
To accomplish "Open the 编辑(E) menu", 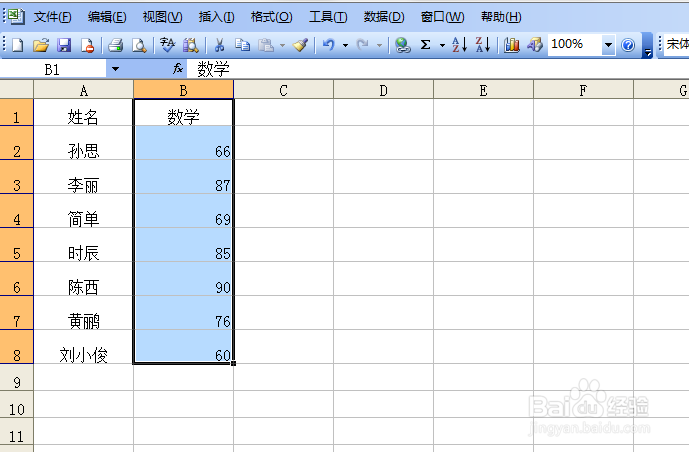I will (x=107, y=17).
